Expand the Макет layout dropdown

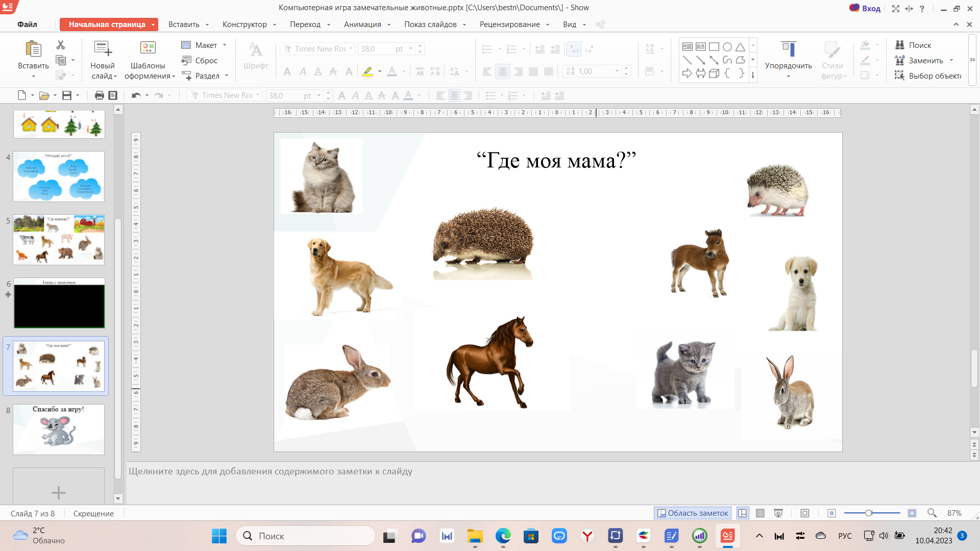coord(225,45)
